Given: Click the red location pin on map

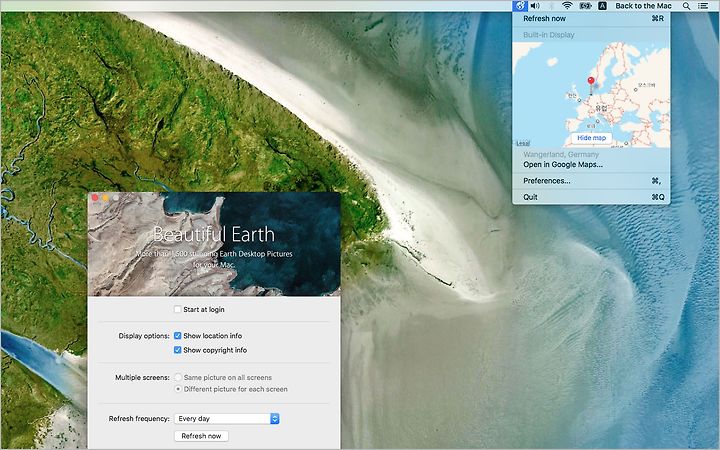Looking at the screenshot, I should click(x=591, y=82).
